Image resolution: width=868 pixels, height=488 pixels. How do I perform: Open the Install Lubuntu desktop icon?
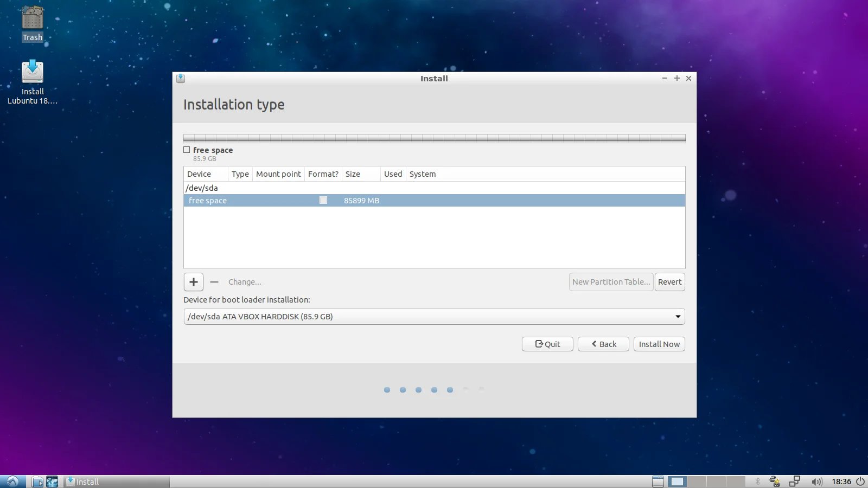(33, 73)
